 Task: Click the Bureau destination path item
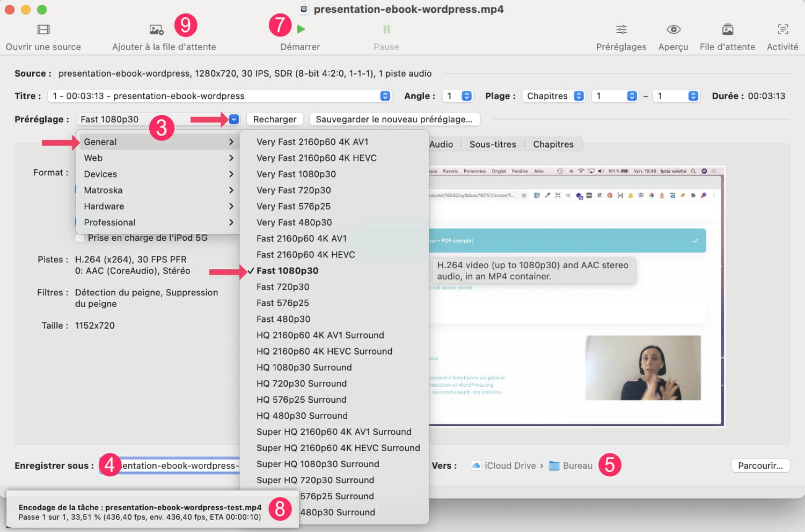click(570, 465)
